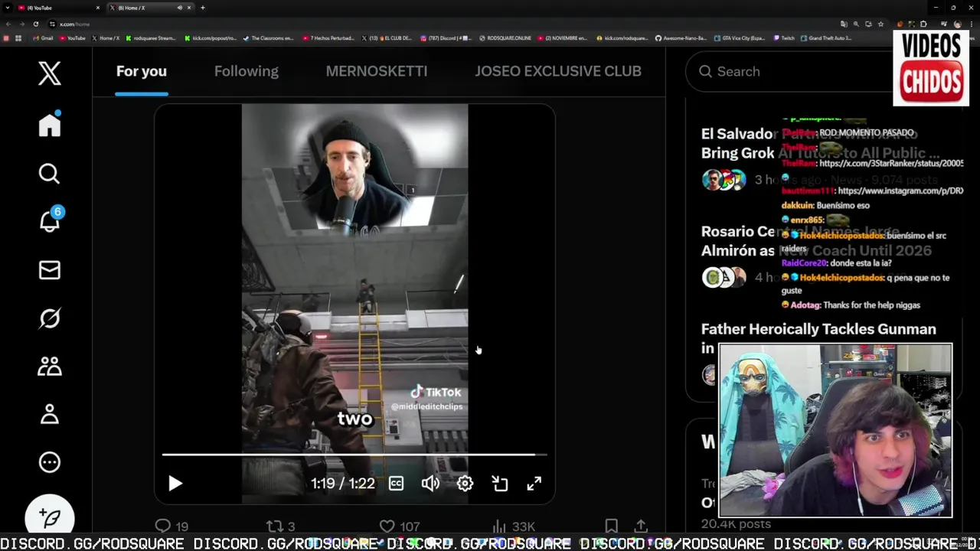The image size is (980, 551).
Task: Open More circle ellipsis menu
Action: [x=50, y=462]
